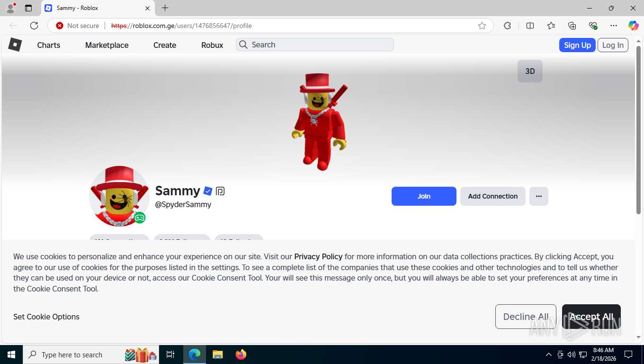Open Favorites list icon in toolbar
Image resolution: width=644 pixels, height=364 pixels.
point(551,26)
